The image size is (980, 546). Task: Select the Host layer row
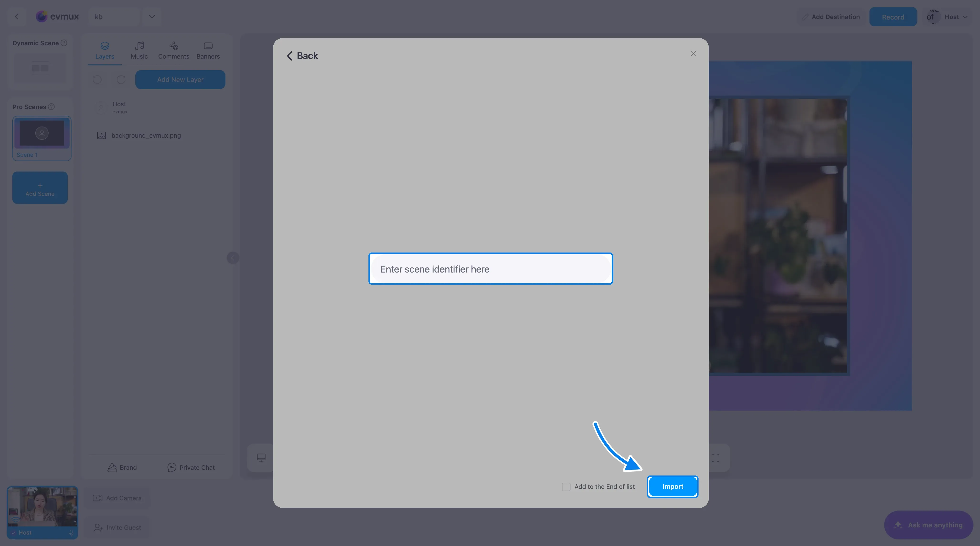coord(157,107)
